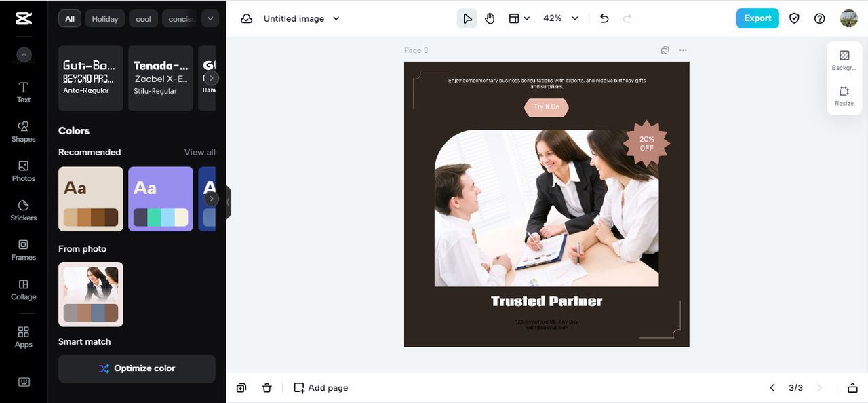The width and height of the screenshot is (868, 403).
Task: Collapse the left side panel
Action: [228, 202]
